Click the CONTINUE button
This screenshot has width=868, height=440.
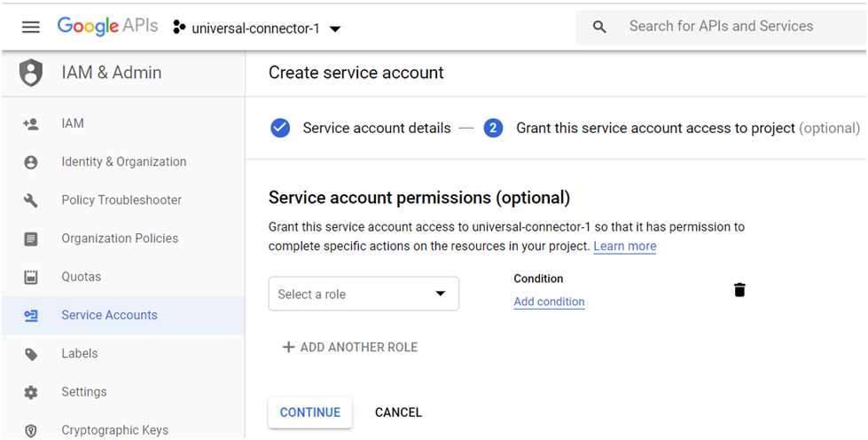(x=310, y=412)
